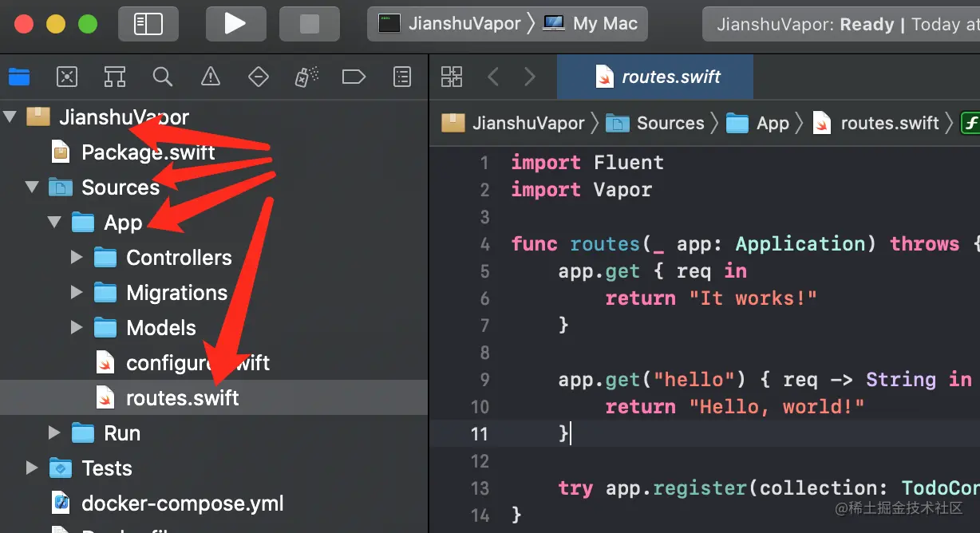This screenshot has width=980, height=533.
Task: Collapse the App folder
Action: (x=54, y=223)
